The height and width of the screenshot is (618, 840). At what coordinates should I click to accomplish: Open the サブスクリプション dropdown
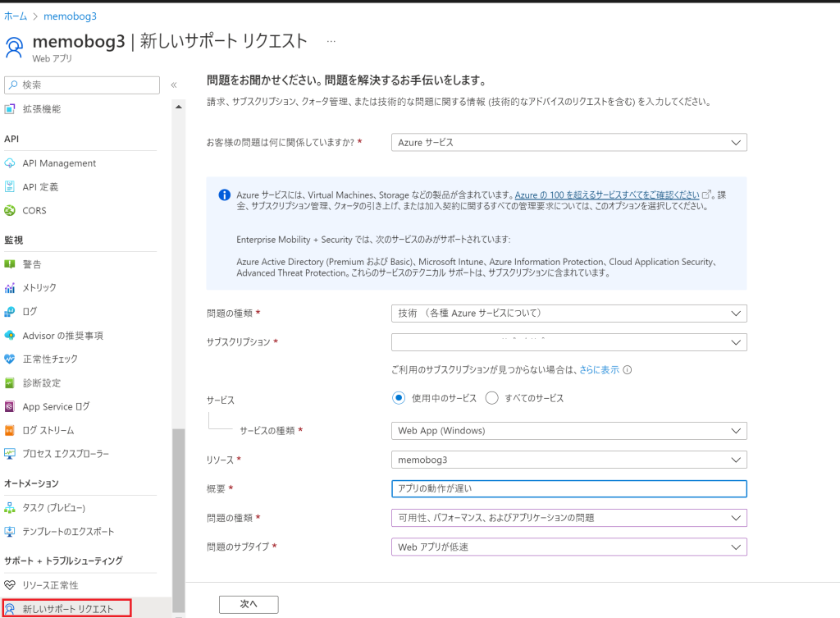[569, 342]
